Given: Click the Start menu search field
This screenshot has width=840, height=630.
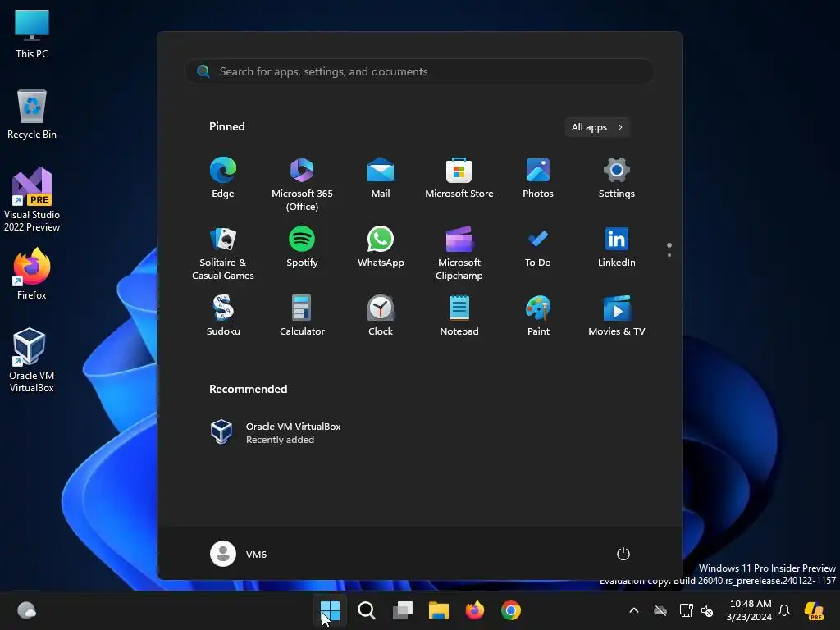Looking at the screenshot, I should [x=420, y=71].
